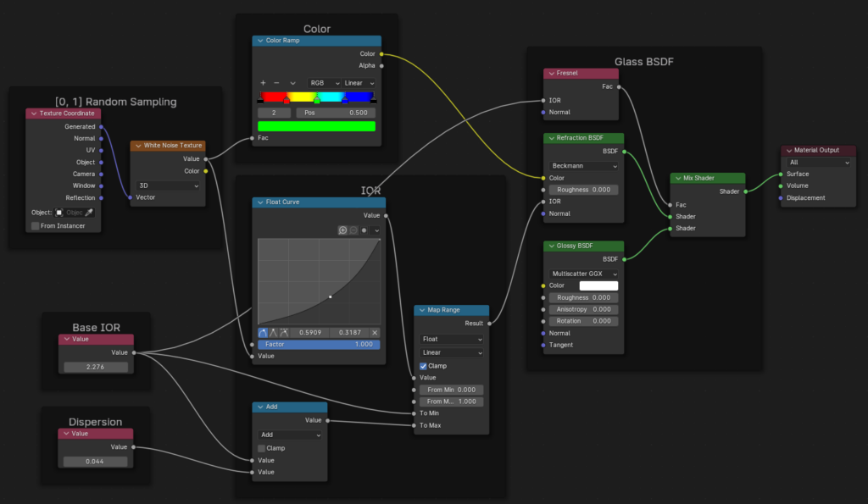Image resolution: width=868 pixels, height=504 pixels.
Task: Enable the From Instancer checkbox
Action: click(x=35, y=226)
